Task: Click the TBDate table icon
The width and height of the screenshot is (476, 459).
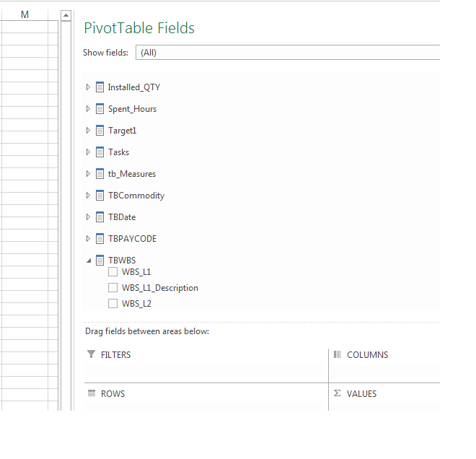Action: 100,217
